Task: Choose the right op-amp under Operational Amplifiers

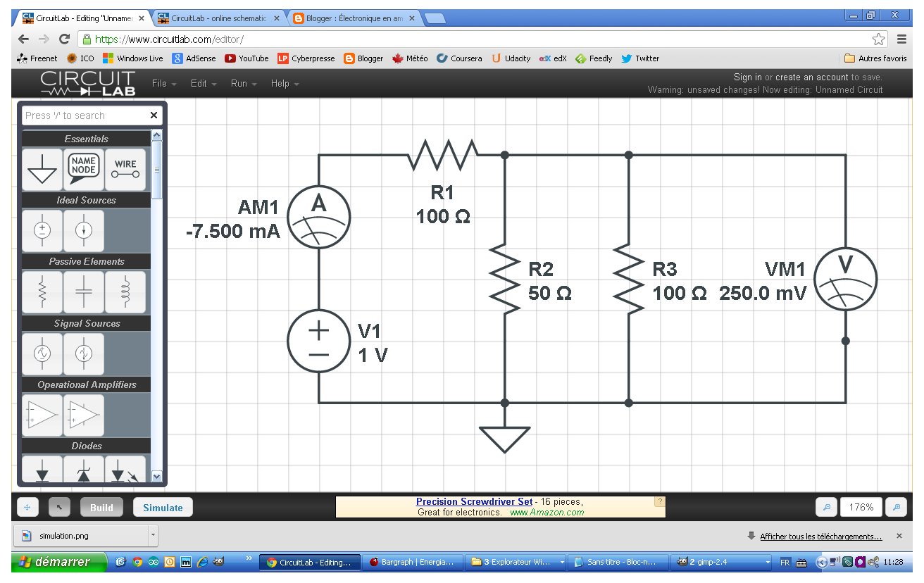Action: click(84, 415)
